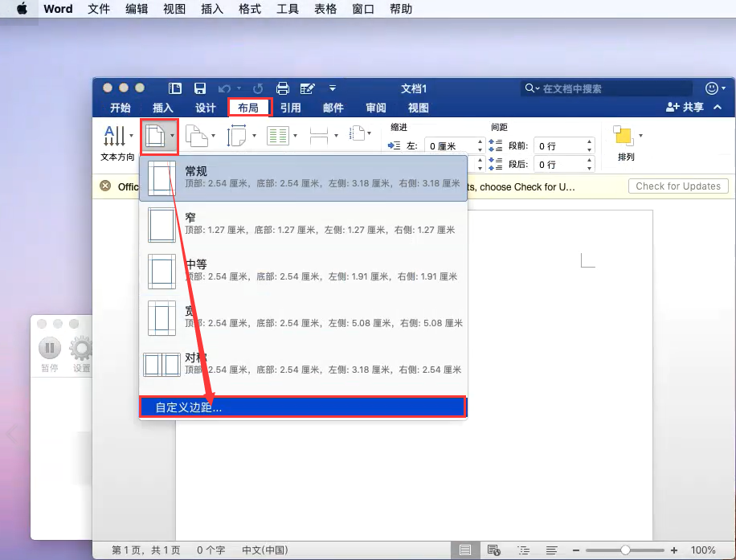Open the Apple menu
The width and height of the screenshot is (736, 560).
[x=22, y=9]
